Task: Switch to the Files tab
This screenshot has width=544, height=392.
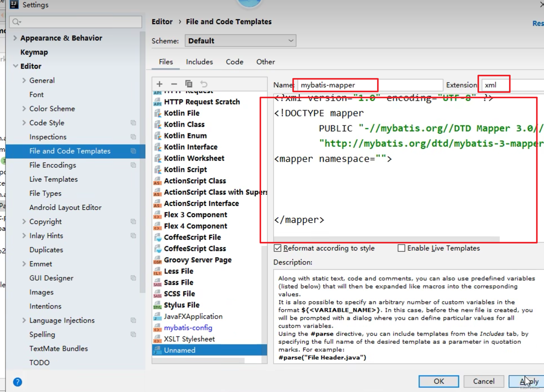Action: pyautogui.click(x=166, y=62)
